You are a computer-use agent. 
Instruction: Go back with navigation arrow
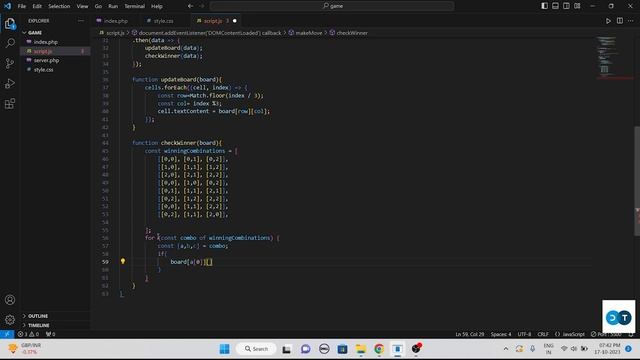(191, 6)
